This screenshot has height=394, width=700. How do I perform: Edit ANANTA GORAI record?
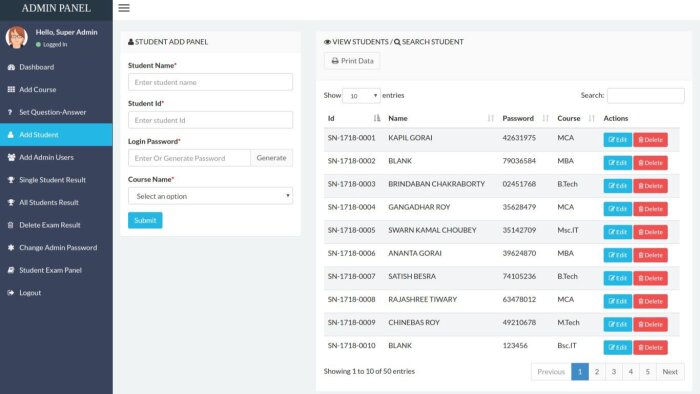click(617, 255)
